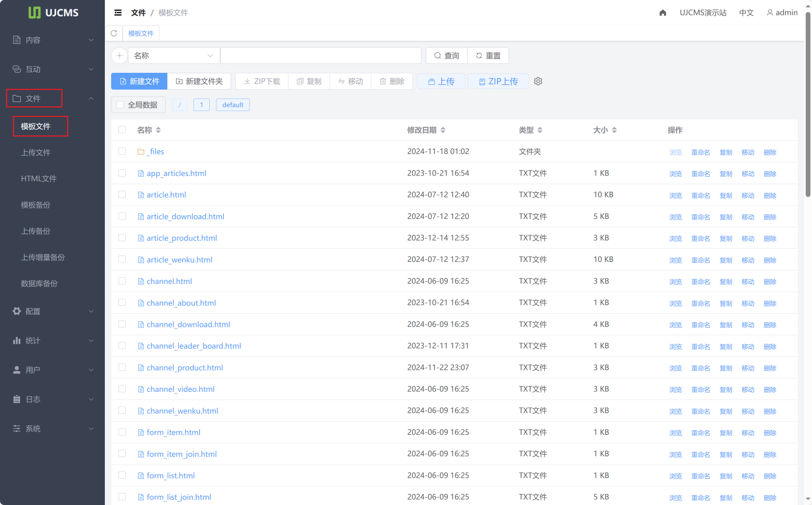Open 模板备份 in sidebar
Screen dimensions: 812x505
pos(36,205)
